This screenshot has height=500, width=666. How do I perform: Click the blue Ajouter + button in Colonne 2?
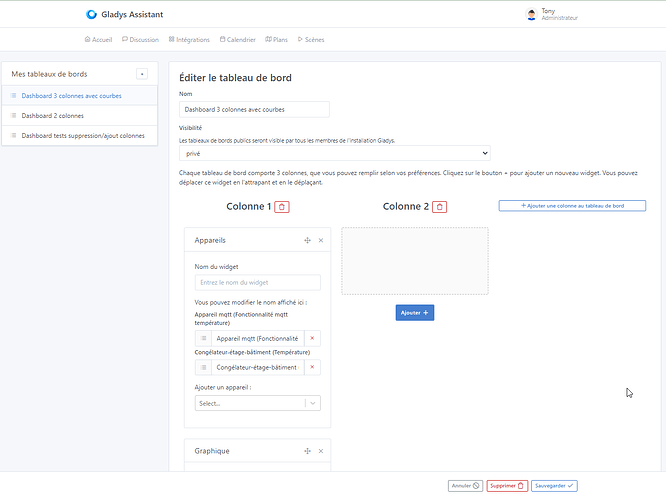414,313
